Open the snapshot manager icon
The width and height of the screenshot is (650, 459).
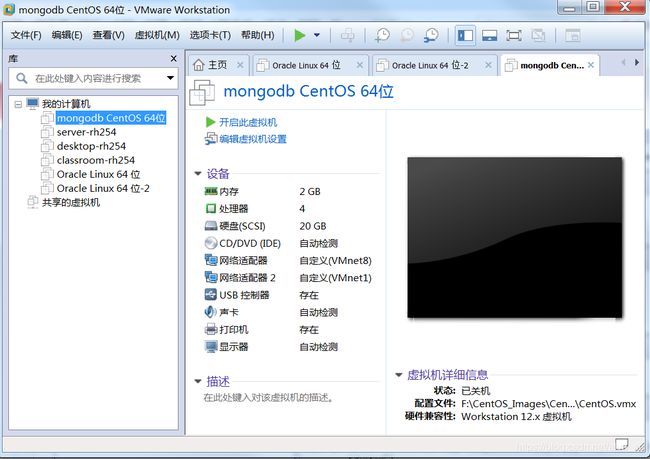coord(431,35)
